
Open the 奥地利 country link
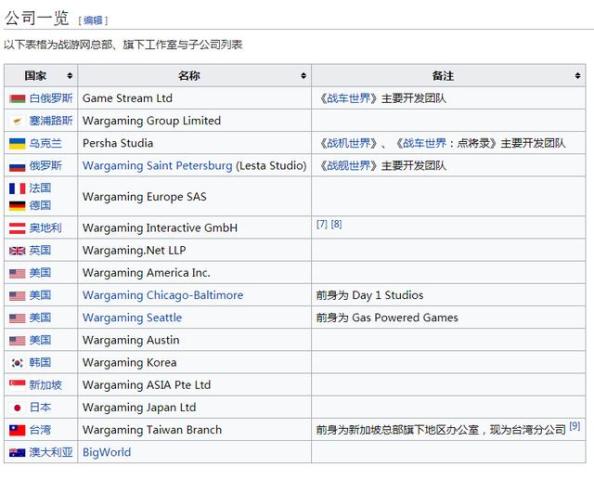(45, 228)
